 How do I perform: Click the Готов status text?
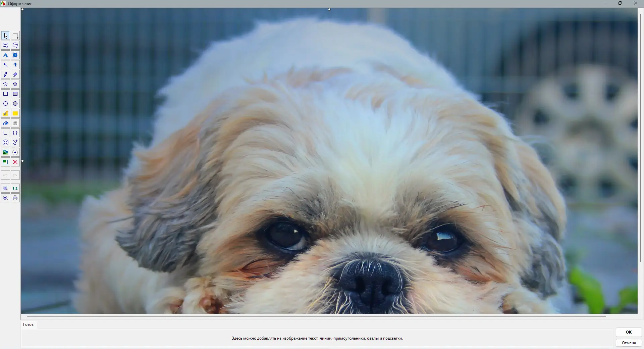(x=28, y=325)
